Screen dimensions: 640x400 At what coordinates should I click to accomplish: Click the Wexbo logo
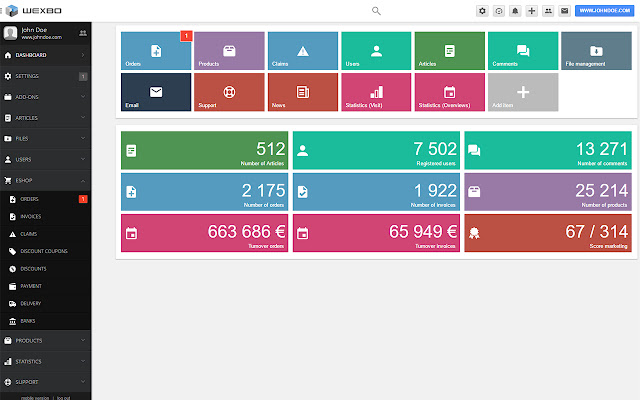33,11
